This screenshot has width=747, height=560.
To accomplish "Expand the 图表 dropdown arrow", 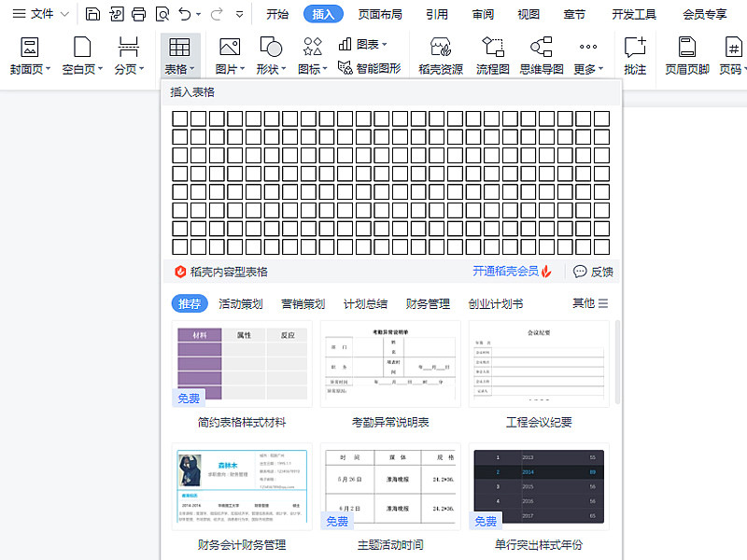I will [385, 44].
